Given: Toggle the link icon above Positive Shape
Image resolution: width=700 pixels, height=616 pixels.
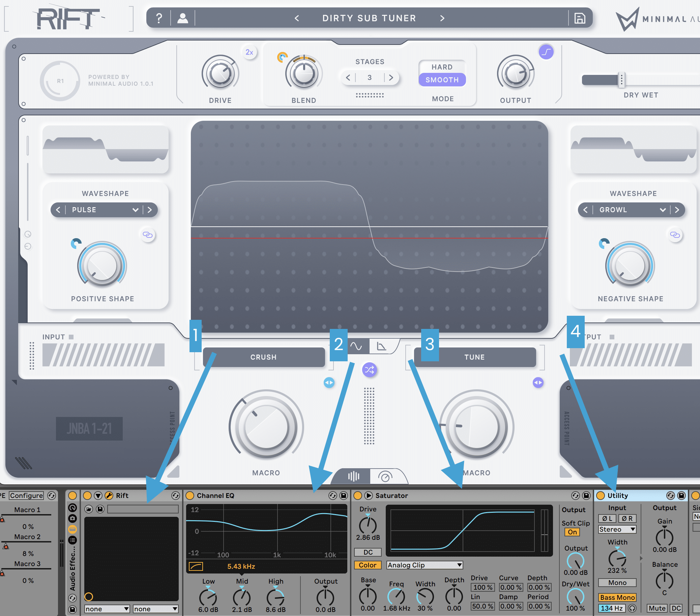Looking at the screenshot, I should 148,235.
